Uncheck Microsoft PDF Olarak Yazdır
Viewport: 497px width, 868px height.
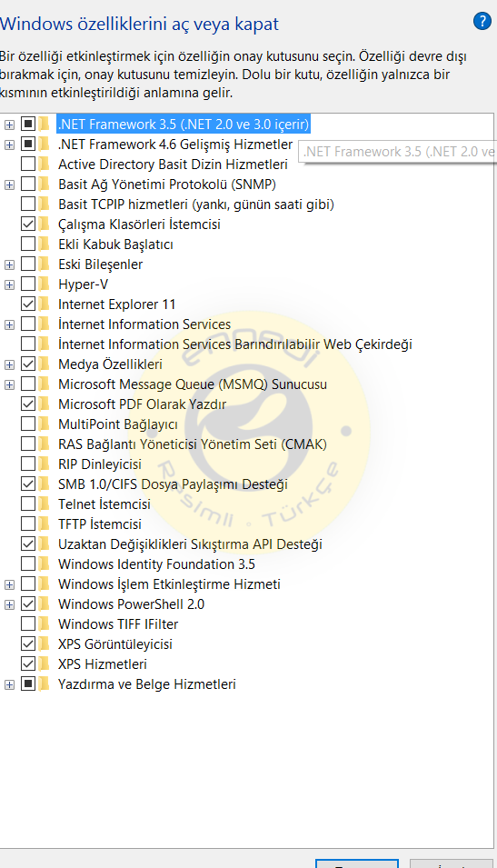pyautogui.click(x=27, y=404)
